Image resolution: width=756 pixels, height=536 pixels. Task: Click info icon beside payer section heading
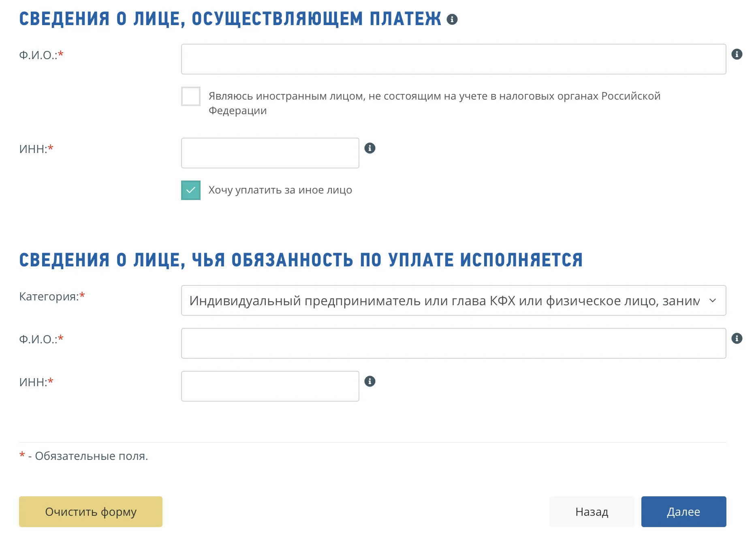(x=452, y=19)
